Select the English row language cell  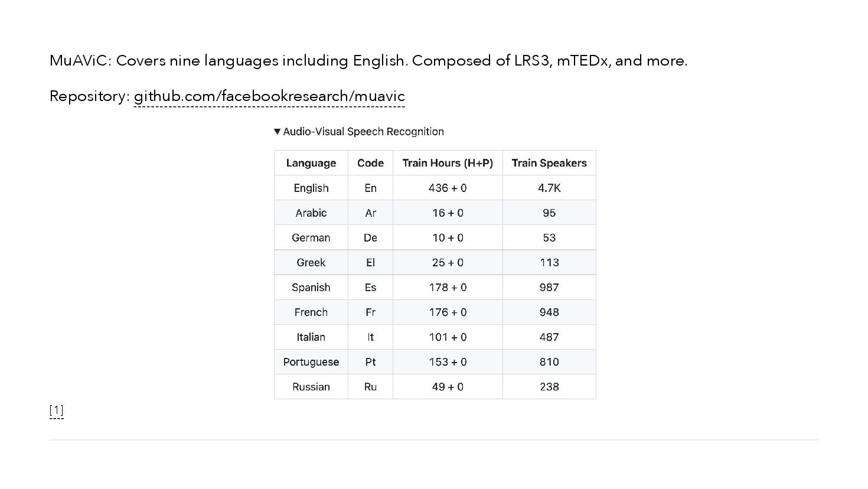(x=311, y=188)
